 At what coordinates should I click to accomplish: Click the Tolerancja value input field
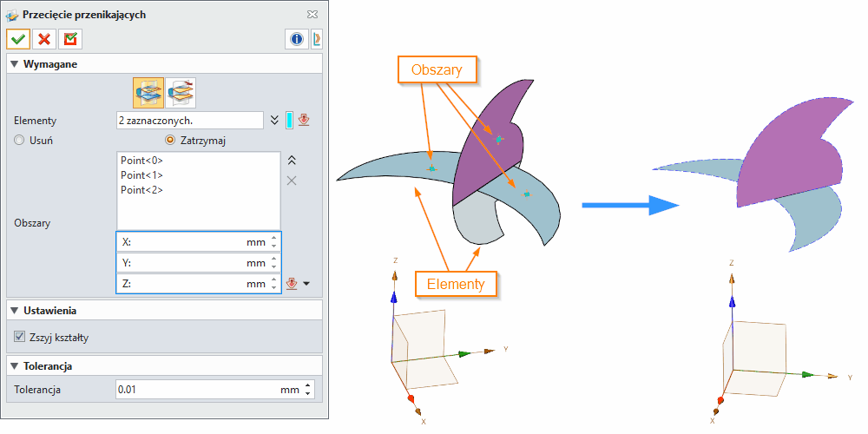pos(195,390)
